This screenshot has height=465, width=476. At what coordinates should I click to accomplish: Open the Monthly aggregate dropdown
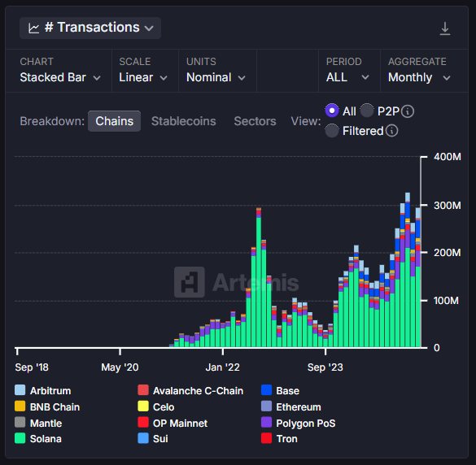pos(419,77)
